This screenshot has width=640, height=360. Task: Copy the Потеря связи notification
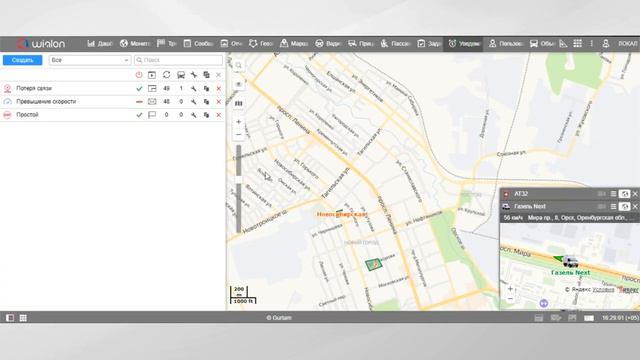207,88
